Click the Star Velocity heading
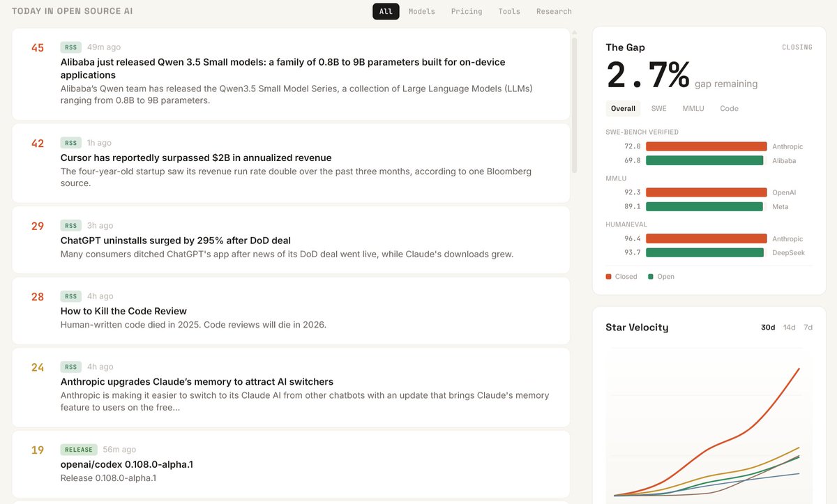This screenshot has height=504, width=837. (x=637, y=327)
